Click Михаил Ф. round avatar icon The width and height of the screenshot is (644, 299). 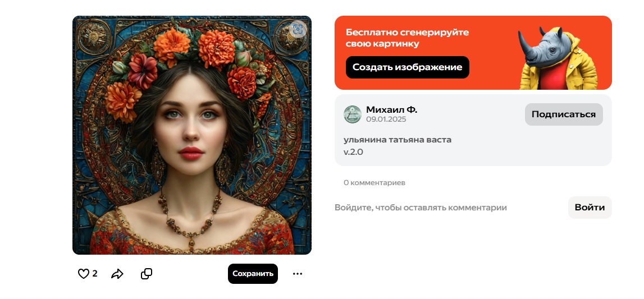pos(353,114)
